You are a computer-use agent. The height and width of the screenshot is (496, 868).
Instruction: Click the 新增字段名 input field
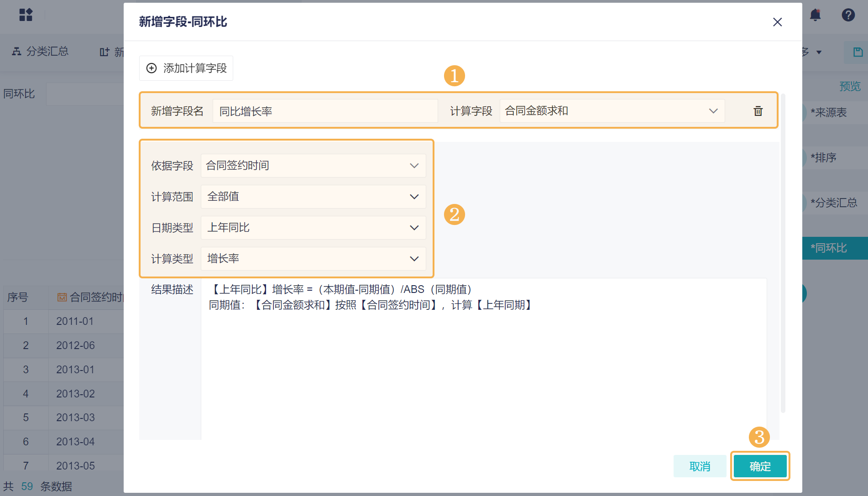point(325,111)
